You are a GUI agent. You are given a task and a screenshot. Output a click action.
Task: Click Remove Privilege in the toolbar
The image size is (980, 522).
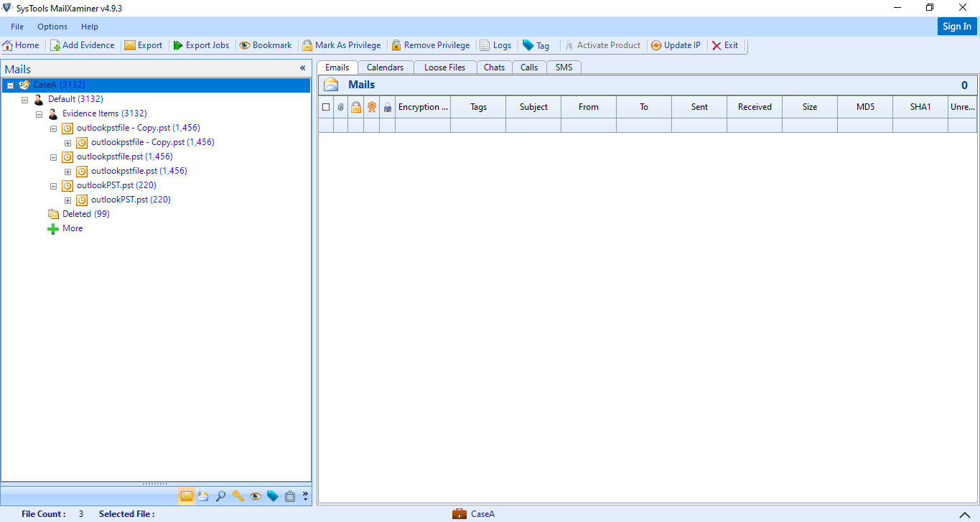[x=431, y=45]
